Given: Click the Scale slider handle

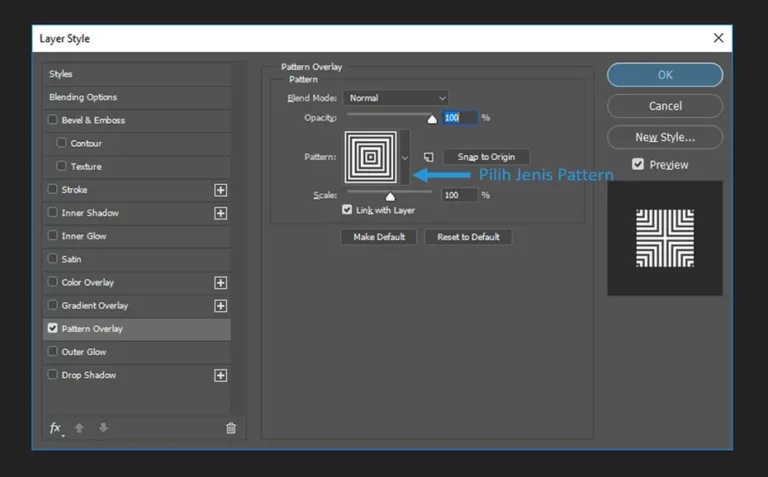Looking at the screenshot, I should pos(390,196).
